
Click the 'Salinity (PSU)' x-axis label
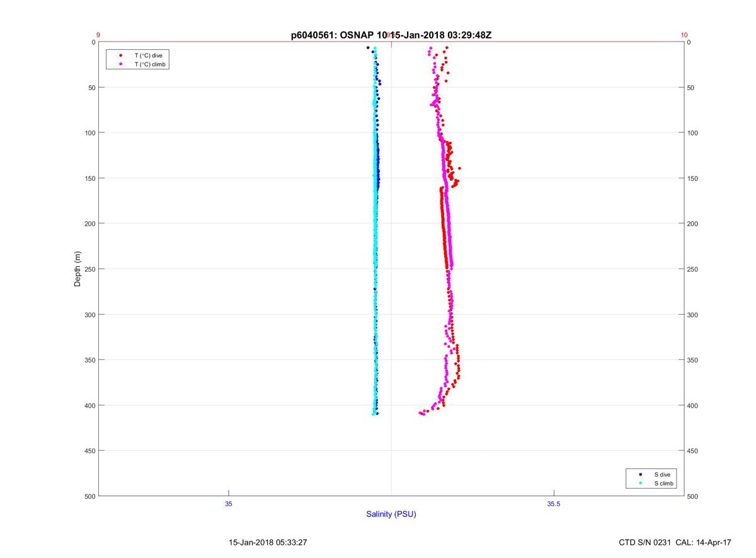[391, 514]
